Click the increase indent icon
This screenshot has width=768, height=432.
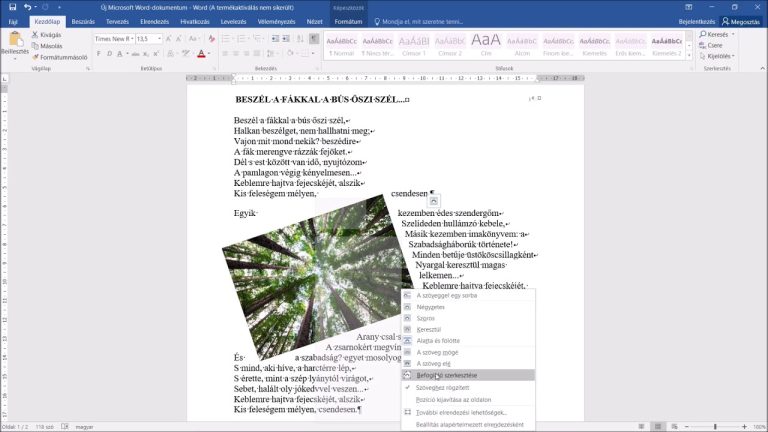point(286,39)
